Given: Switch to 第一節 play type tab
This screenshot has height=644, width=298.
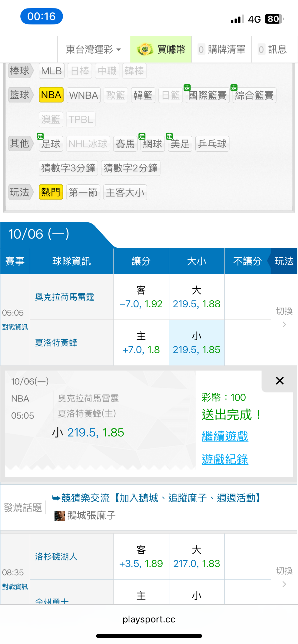Looking at the screenshot, I should (83, 192).
